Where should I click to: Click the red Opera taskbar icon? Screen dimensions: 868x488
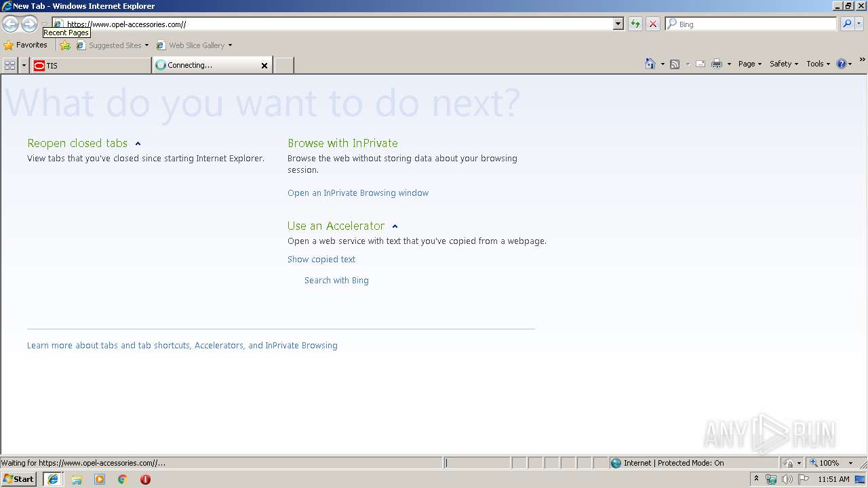click(145, 479)
